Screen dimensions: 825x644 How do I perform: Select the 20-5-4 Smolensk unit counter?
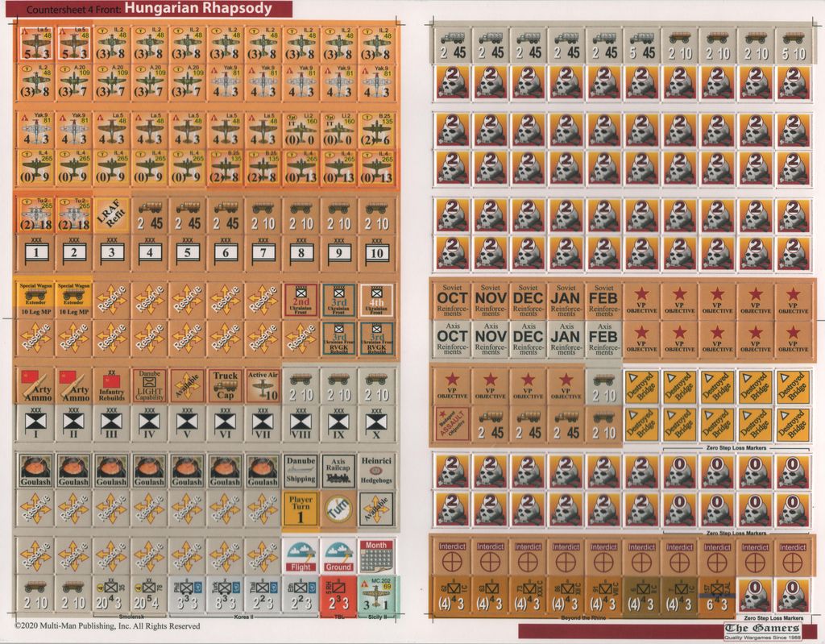coord(149,593)
